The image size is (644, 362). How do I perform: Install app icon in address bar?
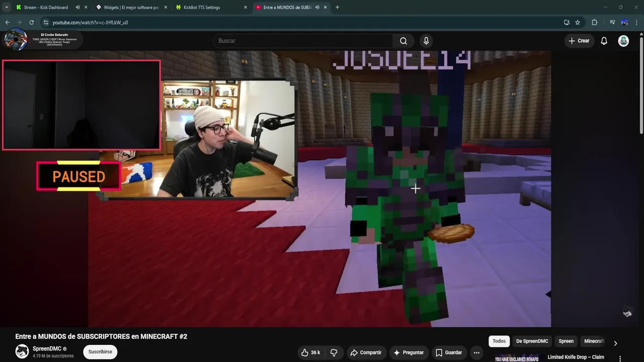pyautogui.click(x=567, y=22)
